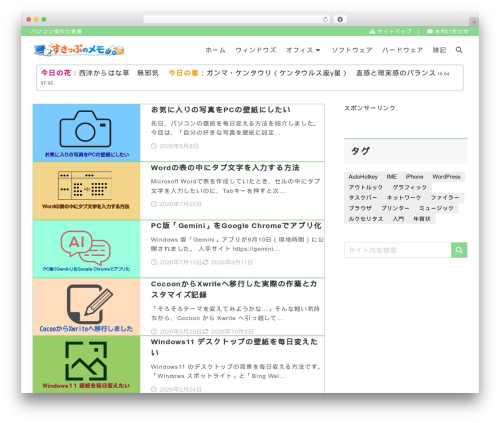The width and height of the screenshot is (500, 423).
Task: Open the Windows11 wallpaper thumbnail
Action: point(86,364)
